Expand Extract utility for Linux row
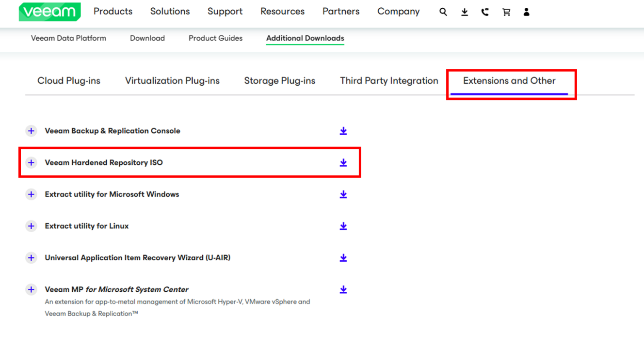644x349 pixels. pos(31,226)
